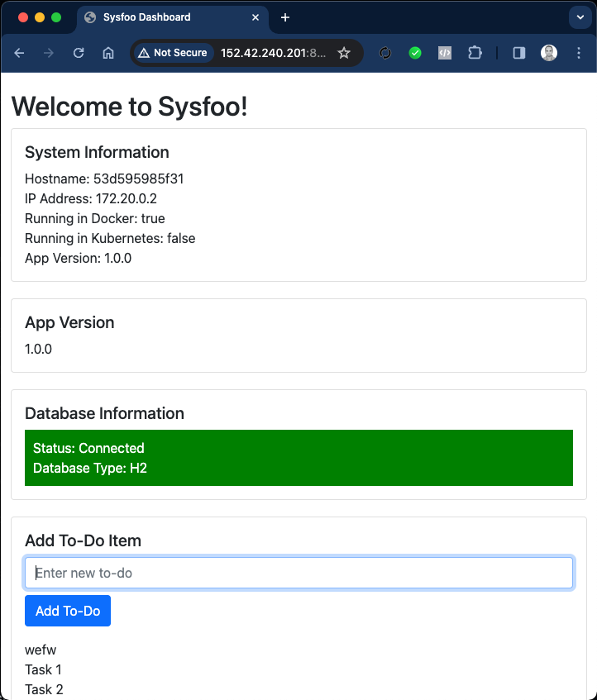Click the Add To-Do Item heading
Image resolution: width=597 pixels, height=700 pixels.
pyautogui.click(x=83, y=540)
